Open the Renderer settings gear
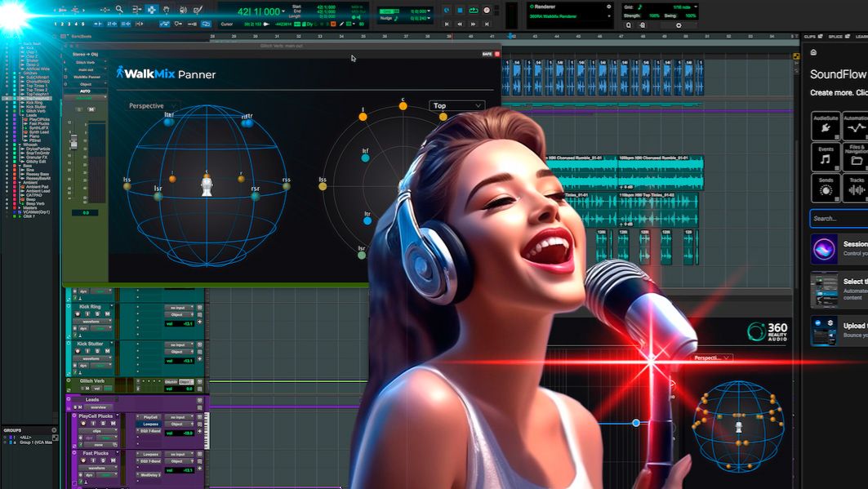The width and height of the screenshot is (868, 489). 609,7
